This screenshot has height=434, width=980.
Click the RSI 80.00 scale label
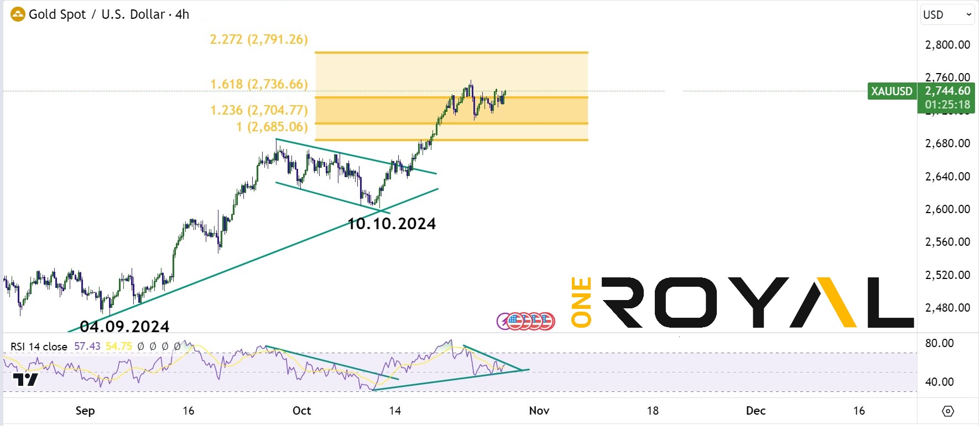(939, 343)
